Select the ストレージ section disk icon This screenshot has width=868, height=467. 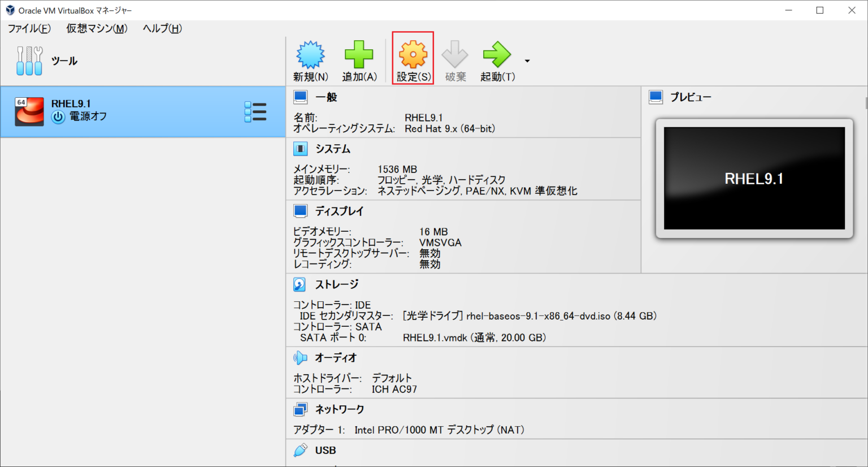[x=300, y=283]
